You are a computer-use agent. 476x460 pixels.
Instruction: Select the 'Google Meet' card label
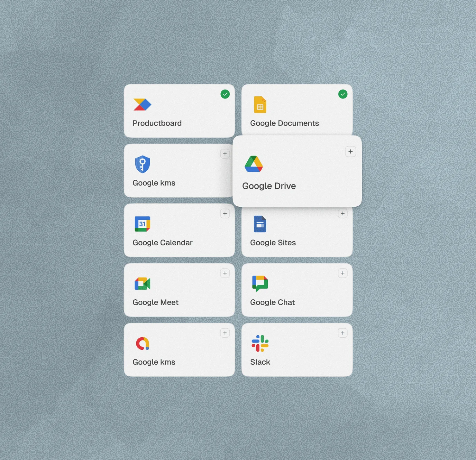(x=156, y=302)
